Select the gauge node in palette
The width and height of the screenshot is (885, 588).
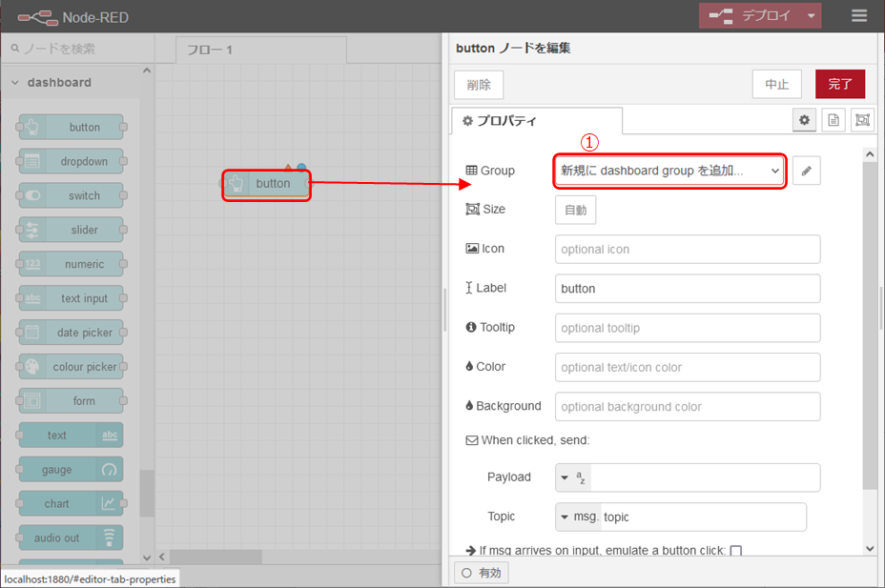pyautogui.click(x=71, y=470)
